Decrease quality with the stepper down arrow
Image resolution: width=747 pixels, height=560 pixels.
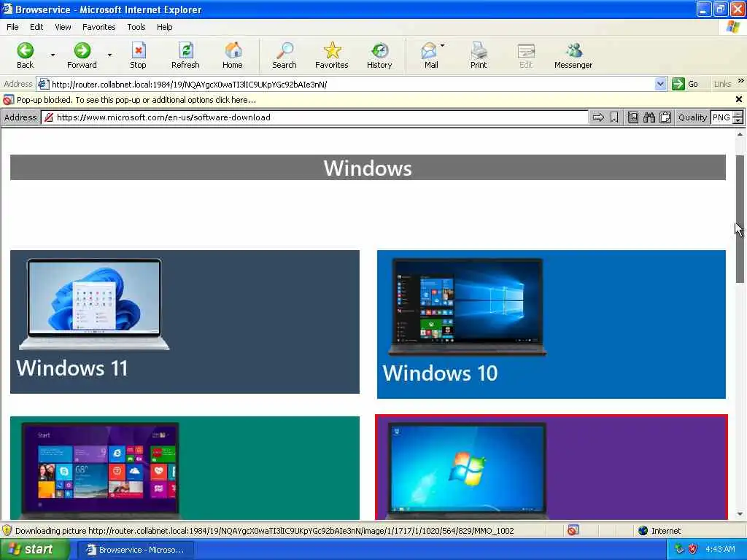point(738,121)
